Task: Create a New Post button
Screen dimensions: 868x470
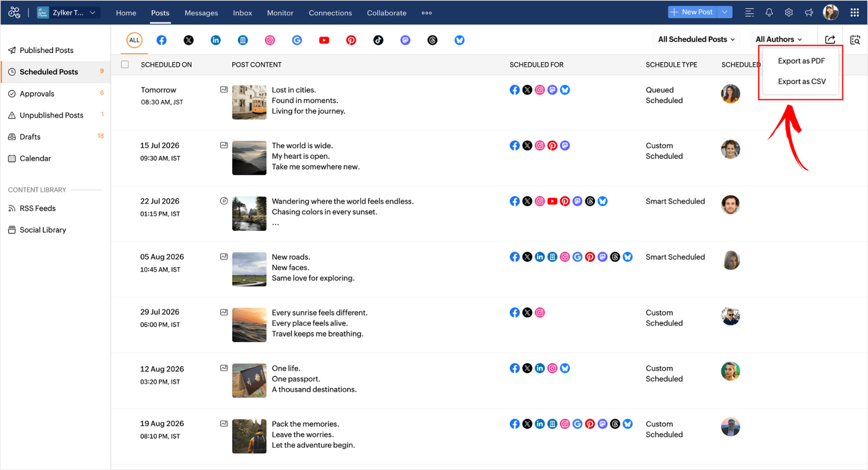Action: [x=692, y=12]
